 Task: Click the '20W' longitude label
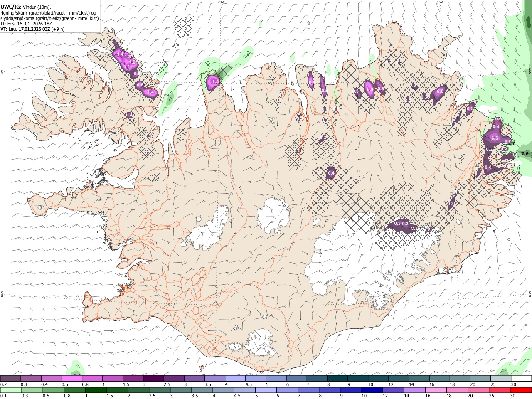point(222,2)
